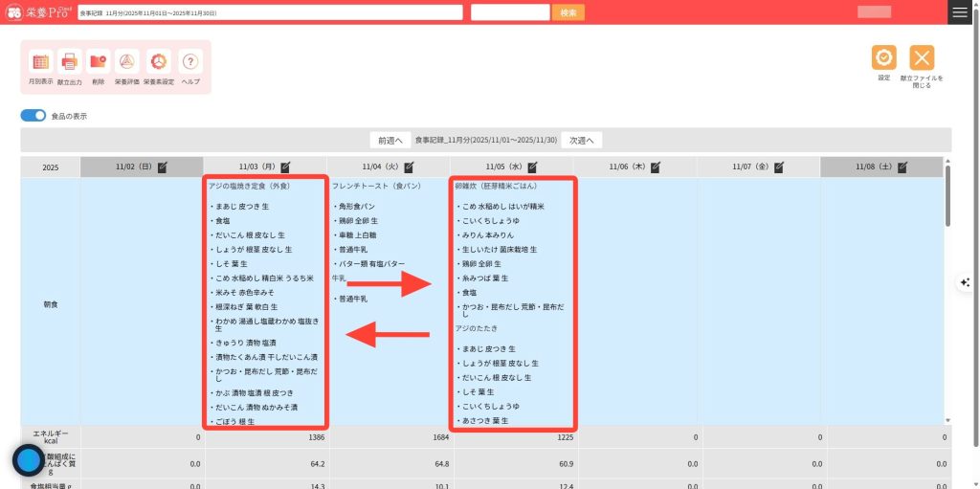
Task: Toggle the 食品の表示 switch
Action: click(33, 116)
